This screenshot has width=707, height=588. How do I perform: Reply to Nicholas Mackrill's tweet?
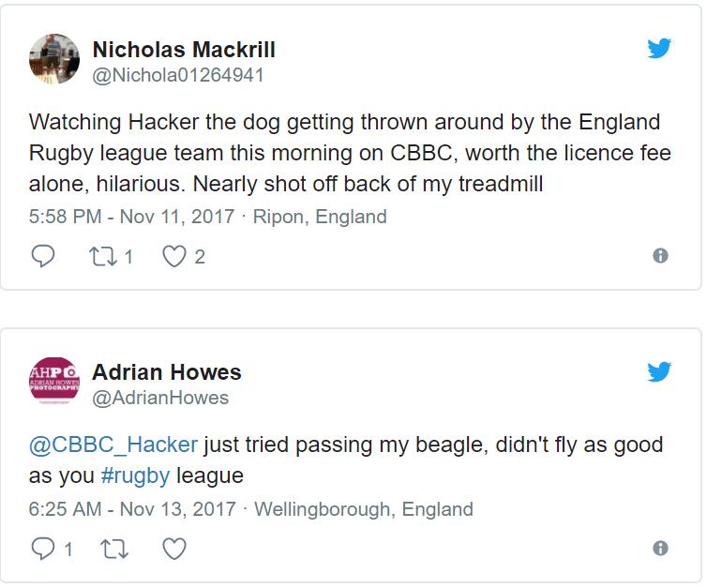point(43,256)
